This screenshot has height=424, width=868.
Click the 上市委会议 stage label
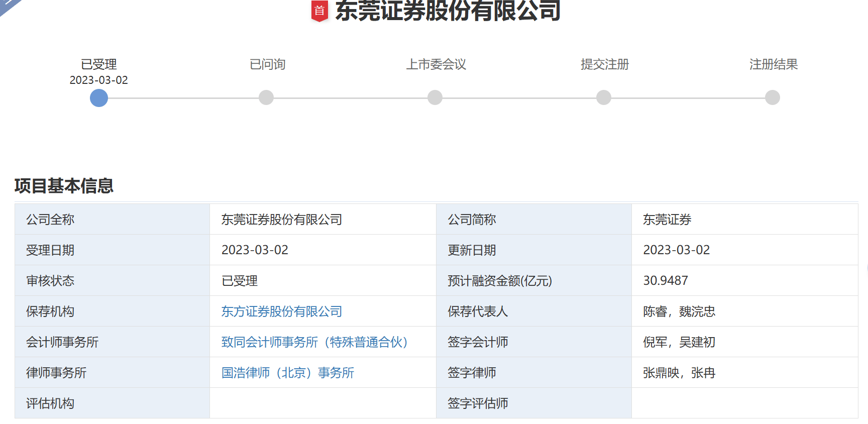tap(436, 64)
